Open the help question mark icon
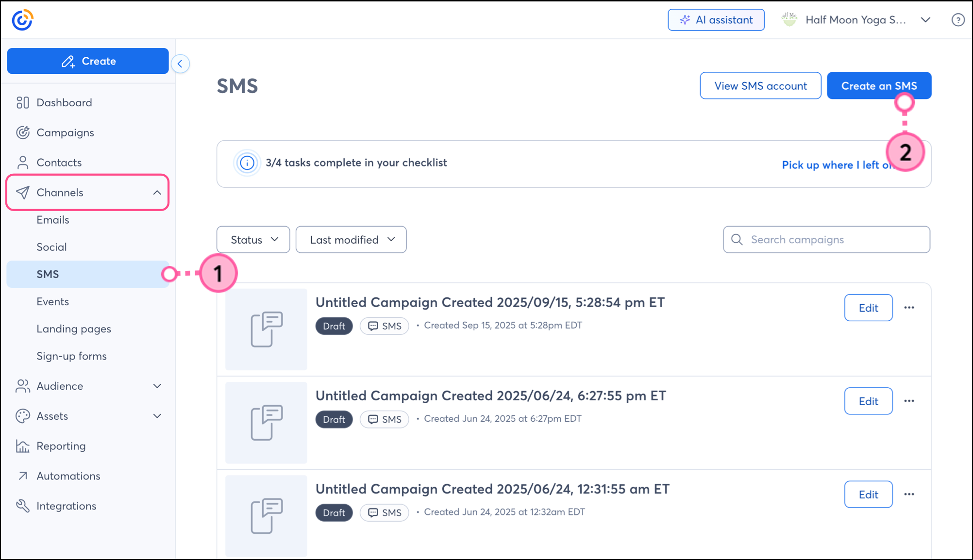The width and height of the screenshot is (973, 560). click(x=957, y=20)
